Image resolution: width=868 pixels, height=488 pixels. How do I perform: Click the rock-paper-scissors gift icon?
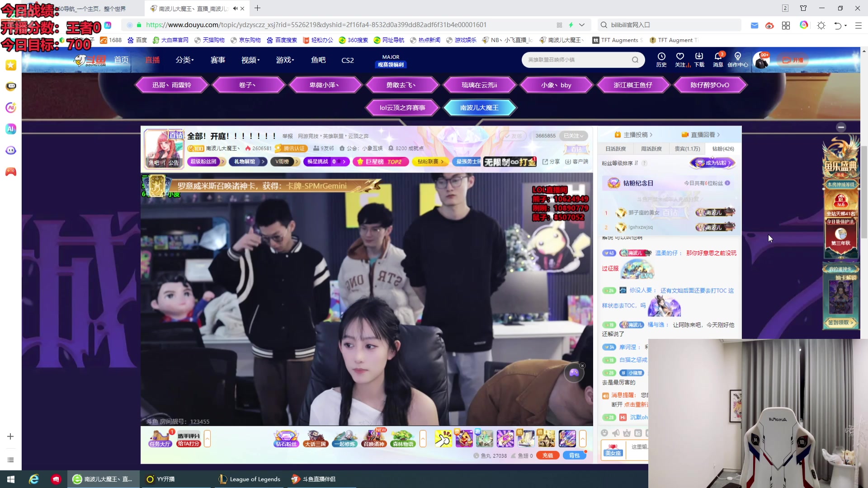443,438
